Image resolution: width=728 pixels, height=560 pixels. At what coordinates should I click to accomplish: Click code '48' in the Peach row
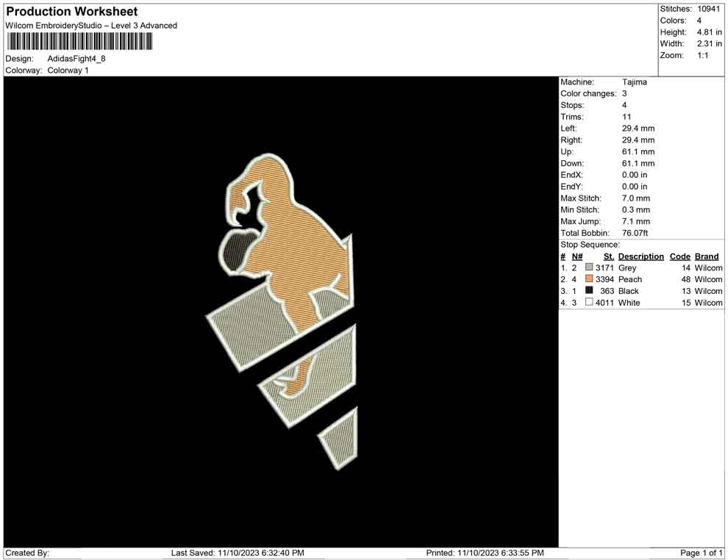[686, 279]
